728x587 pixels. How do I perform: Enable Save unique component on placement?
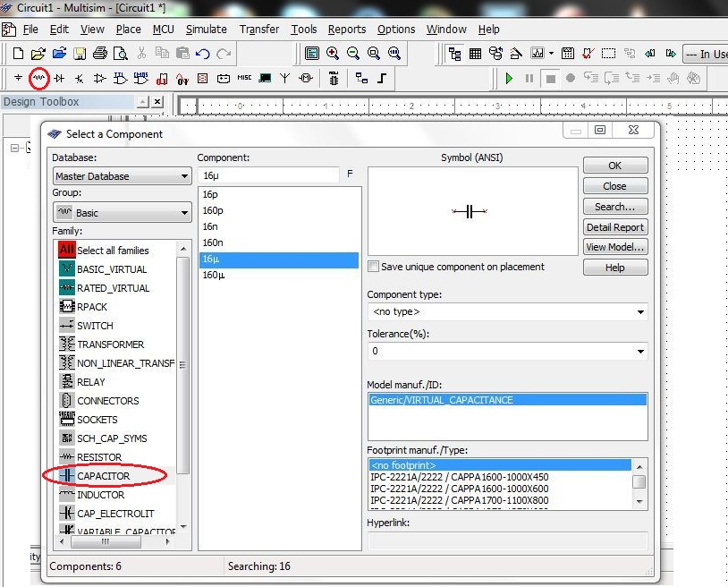coord(373,267)
